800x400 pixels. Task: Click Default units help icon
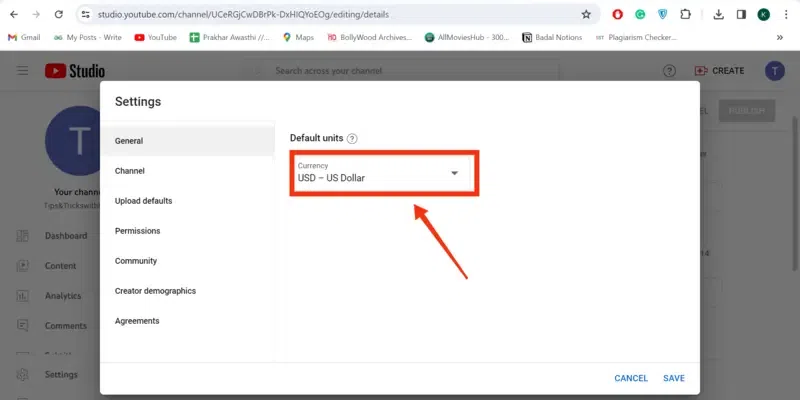(352, 138)
